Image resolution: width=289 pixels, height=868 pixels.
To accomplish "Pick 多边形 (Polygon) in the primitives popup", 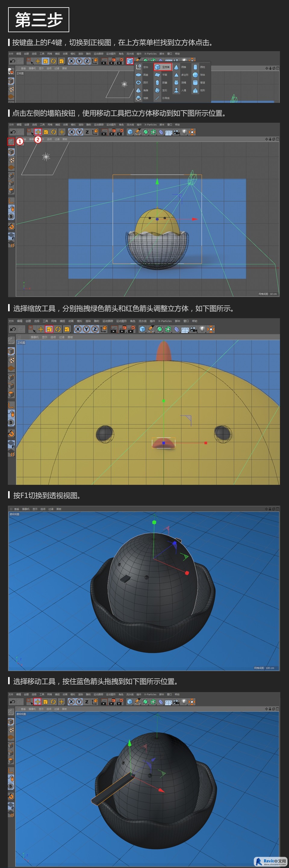I will [x=181, y=75].
